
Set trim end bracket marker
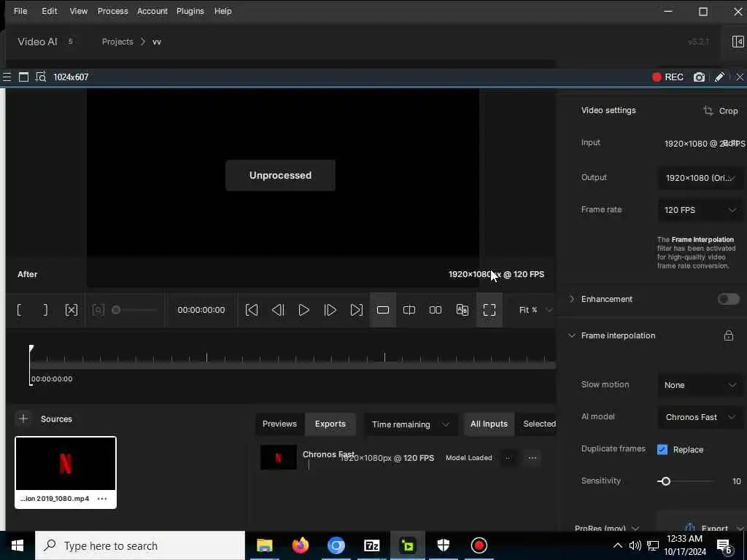45,310
